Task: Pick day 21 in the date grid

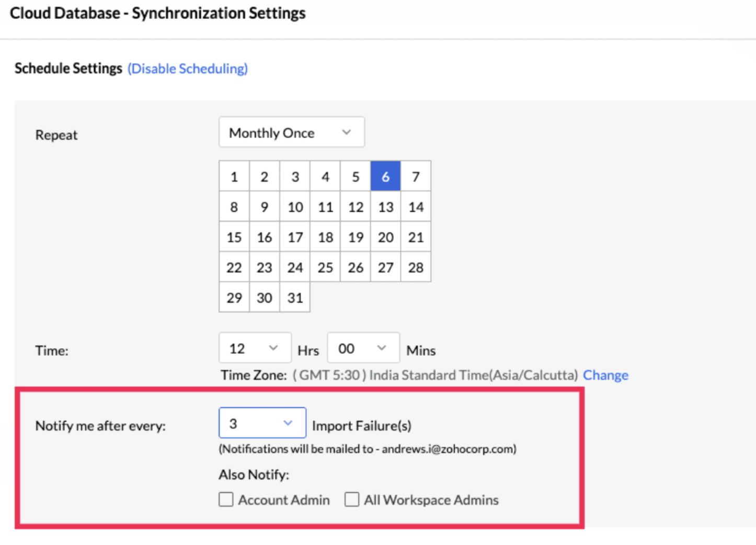Action: coord(416,237)
